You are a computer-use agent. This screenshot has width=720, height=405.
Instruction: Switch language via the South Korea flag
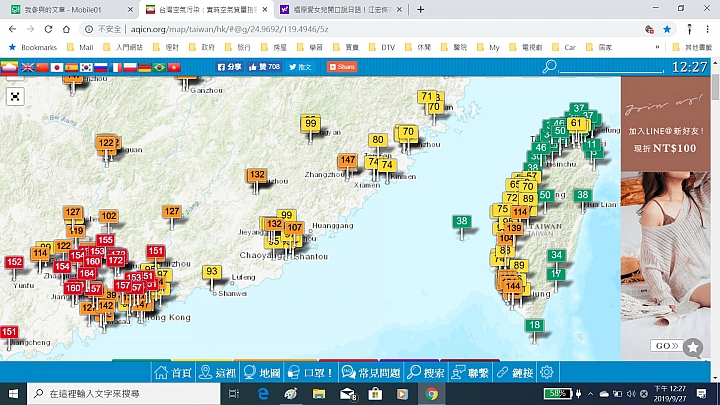pos(86,68)
